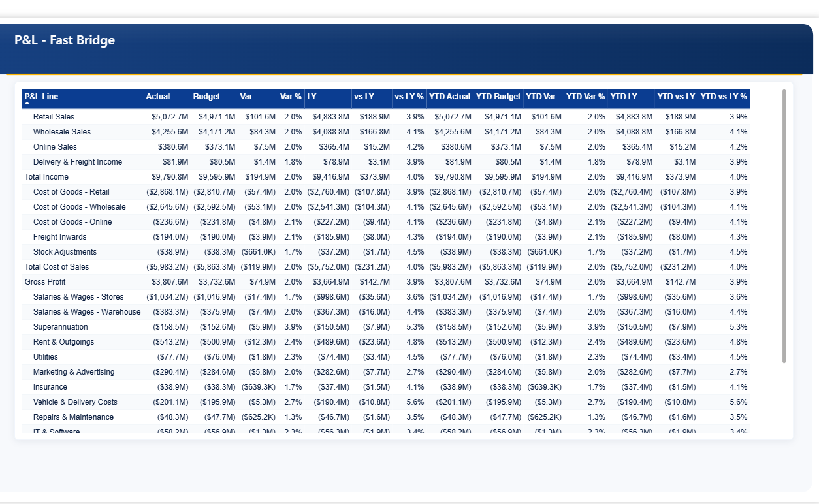819x504 pixels.
Task: Click Retail Sales value in the Actual column
Action: (x=170, y=117)
